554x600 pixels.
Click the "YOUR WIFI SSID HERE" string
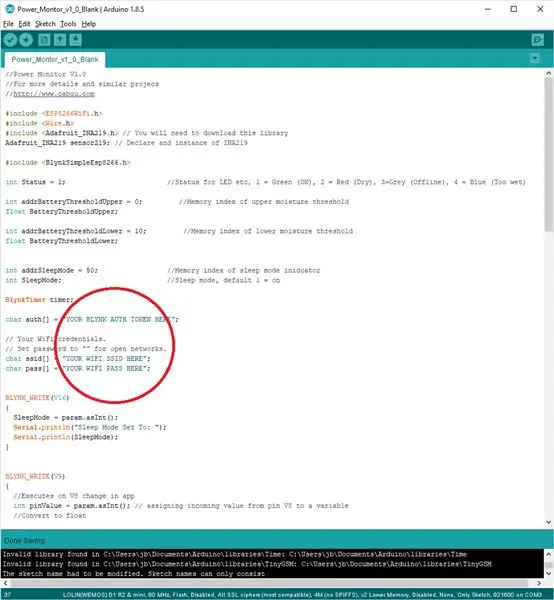click(105, 359)
